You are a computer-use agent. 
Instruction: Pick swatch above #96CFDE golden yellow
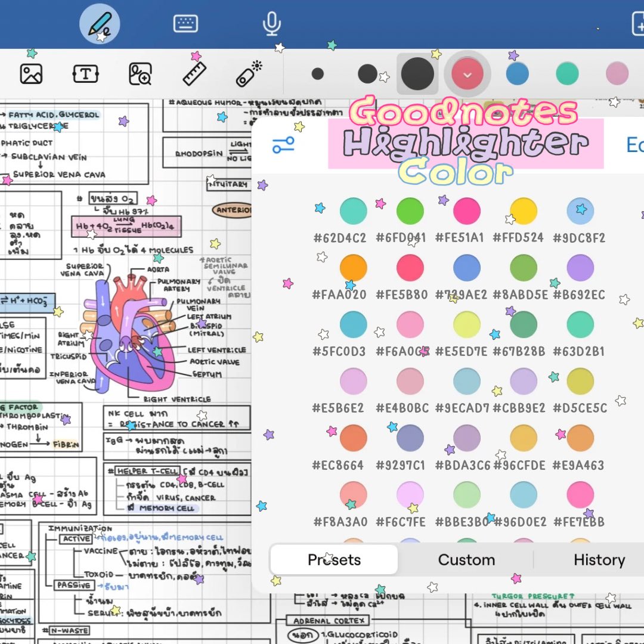click(524, 438)
